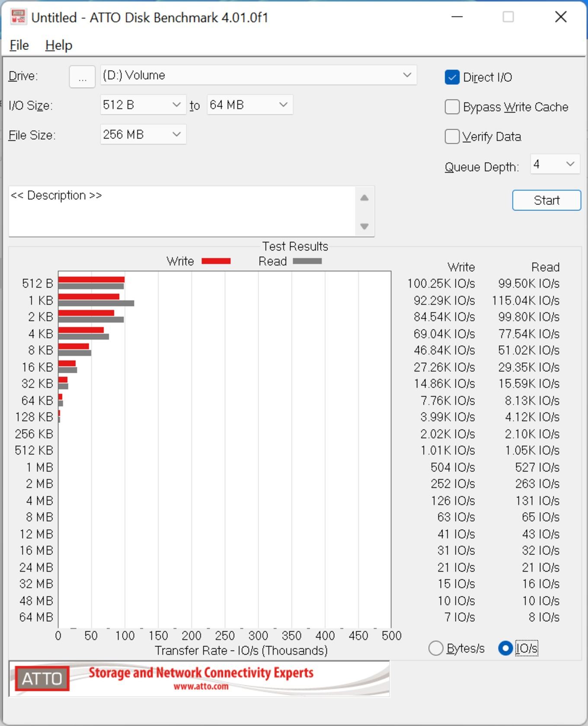Click the 69.04K IO/s write value
588x726 pixels.
tap(444, 334)
